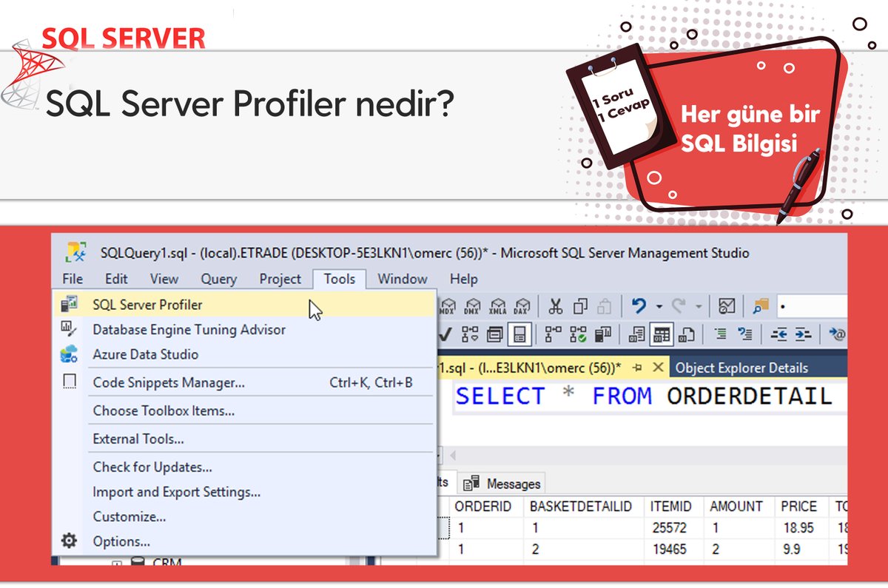Switch output to Results to File
The height and width of the screenshot is (588, 888).
tap(686, 335)
